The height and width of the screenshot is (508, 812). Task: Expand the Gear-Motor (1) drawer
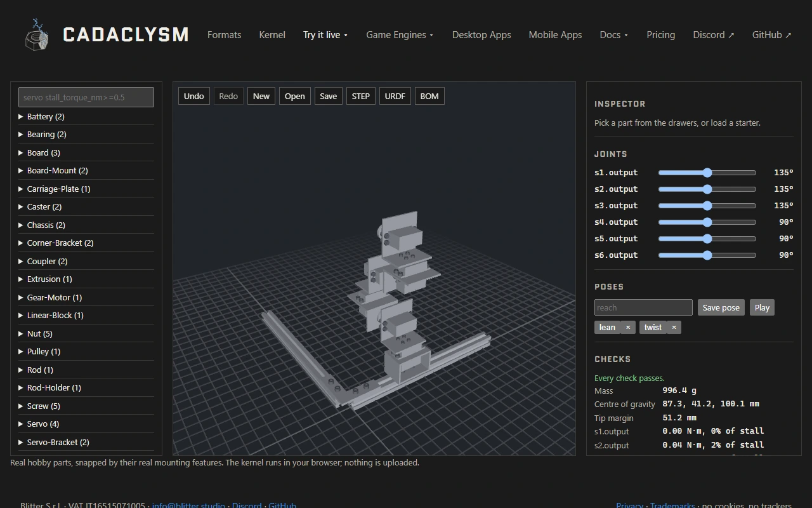86,298
